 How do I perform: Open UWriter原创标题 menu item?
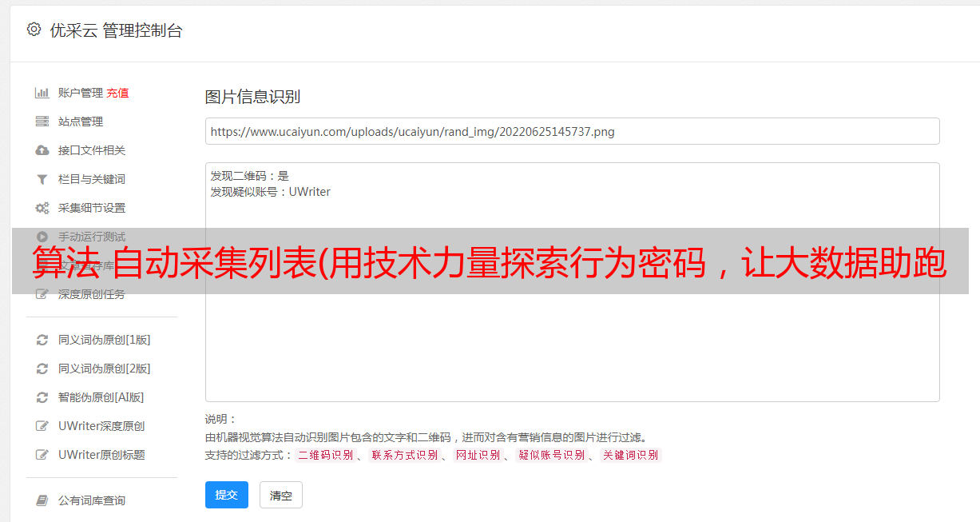(x=101, y=455)
